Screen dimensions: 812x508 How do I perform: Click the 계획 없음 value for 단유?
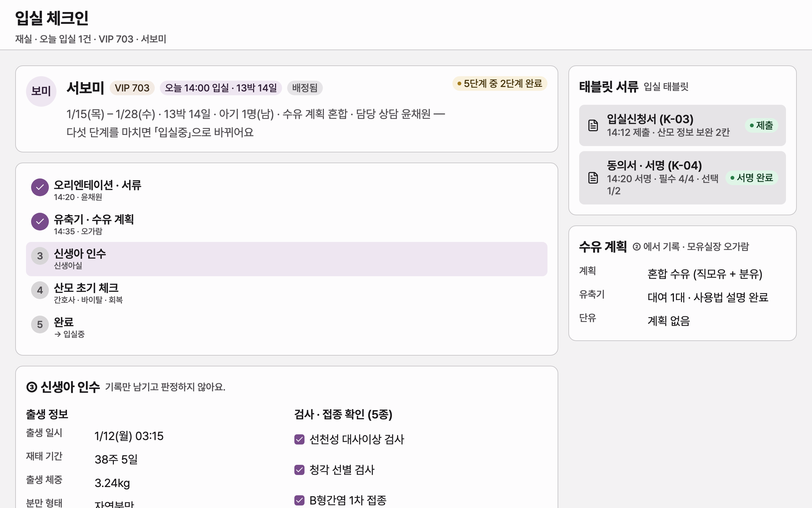668,321
